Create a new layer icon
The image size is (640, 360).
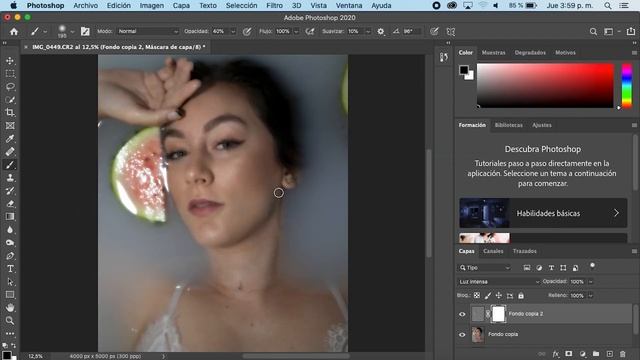pyautogui.click(x=609, y=354)
